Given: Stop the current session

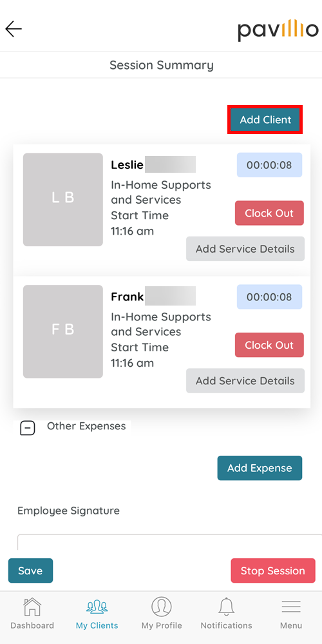Looking at the screenshot, I should coord(273,571).
